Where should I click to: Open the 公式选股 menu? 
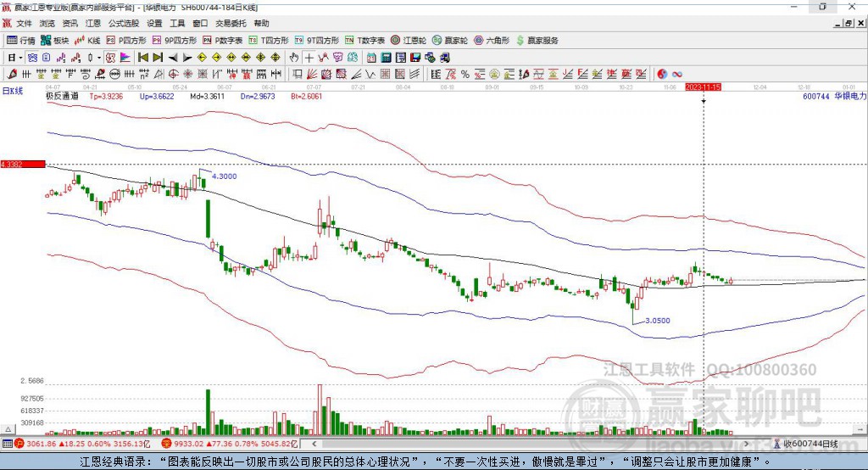pos(124,23)
